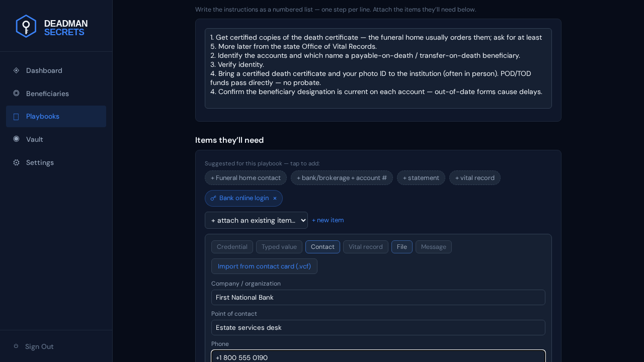
Task: Click into the numbered instructions text area
Action: click(x=378, y=68)
